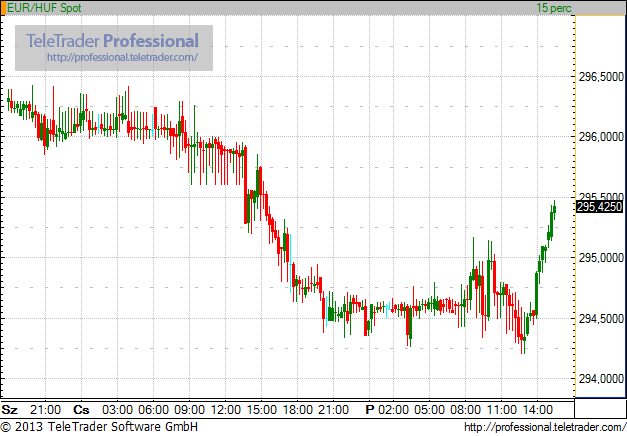The height and width of the screenshot is (436, 627).
Task: Click the 21:00 label following 18:00
Action: (333, 410)
